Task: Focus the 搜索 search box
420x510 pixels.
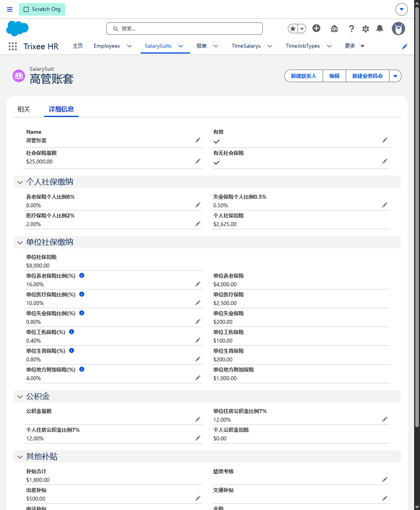Action: pyautogui.click(x=185, y=29)
